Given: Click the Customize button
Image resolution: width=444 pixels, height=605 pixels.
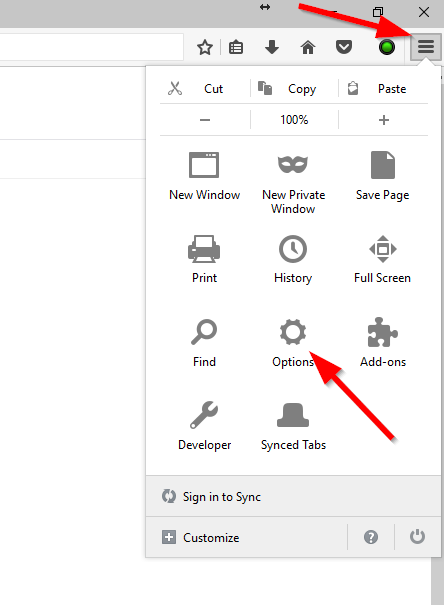Looking at the screenshot, I should pos(201,537).
